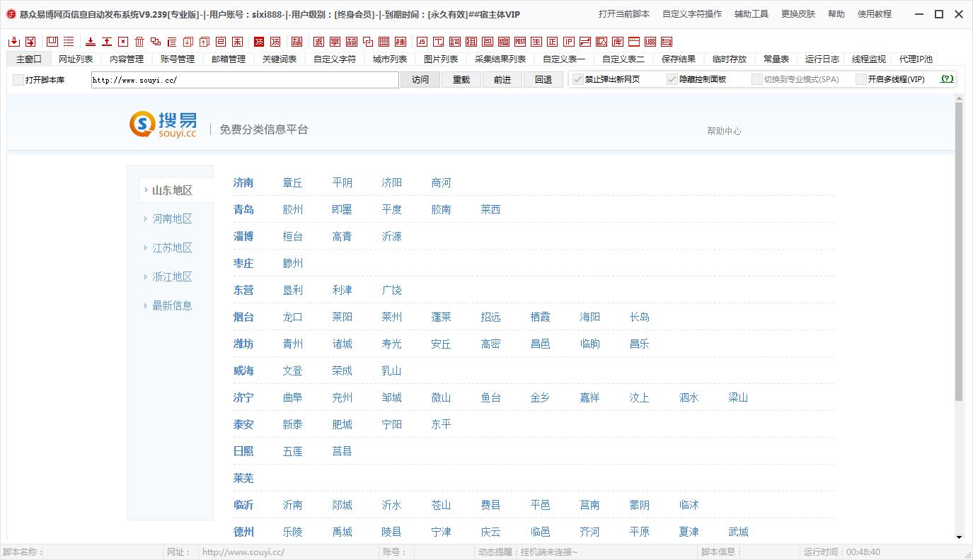Click the 主 toolbar icon
The width and height of the screenshot is (973, 560).
click(x=536, y=42)
